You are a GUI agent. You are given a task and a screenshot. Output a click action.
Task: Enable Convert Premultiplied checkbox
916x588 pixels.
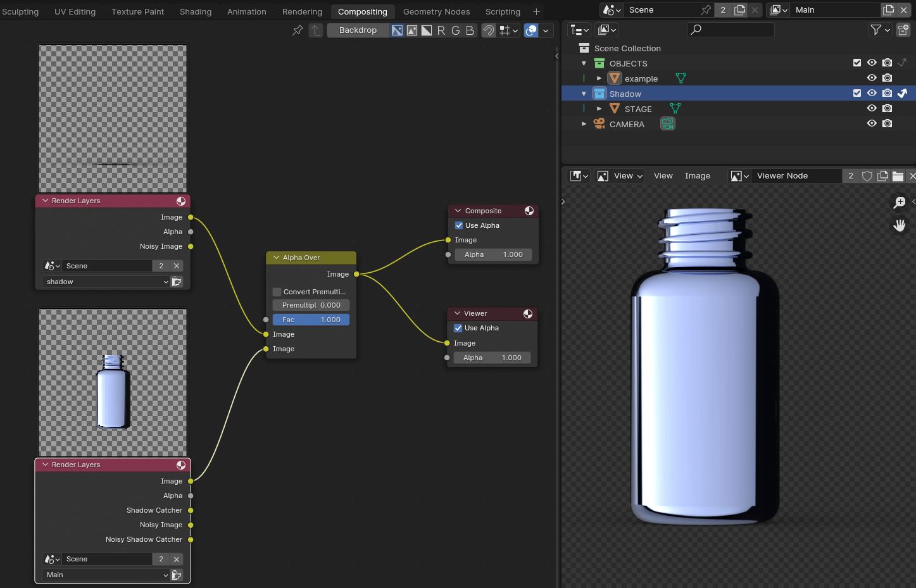(x=277, y=292)
